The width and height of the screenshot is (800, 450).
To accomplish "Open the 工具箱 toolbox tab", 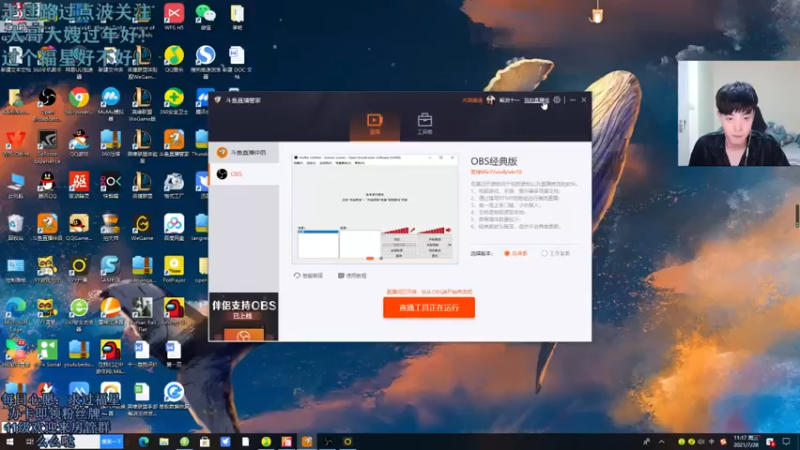I will click(x=424, y=124).
